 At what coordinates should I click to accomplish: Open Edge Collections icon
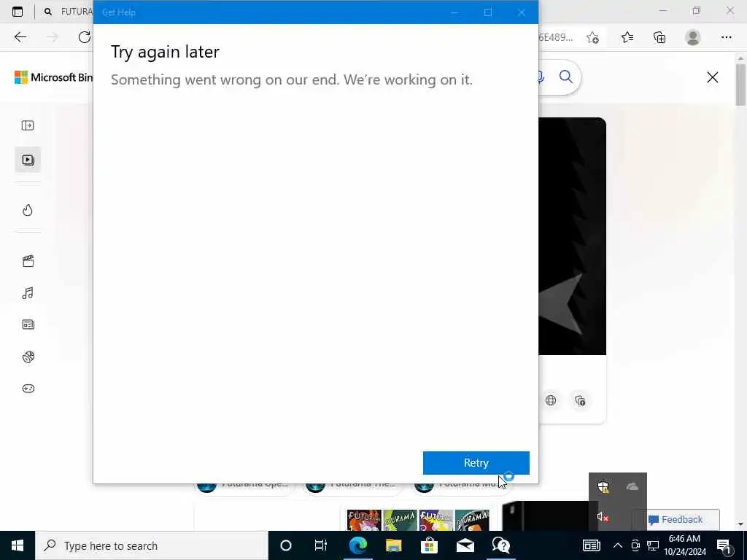tap(659, 38)
